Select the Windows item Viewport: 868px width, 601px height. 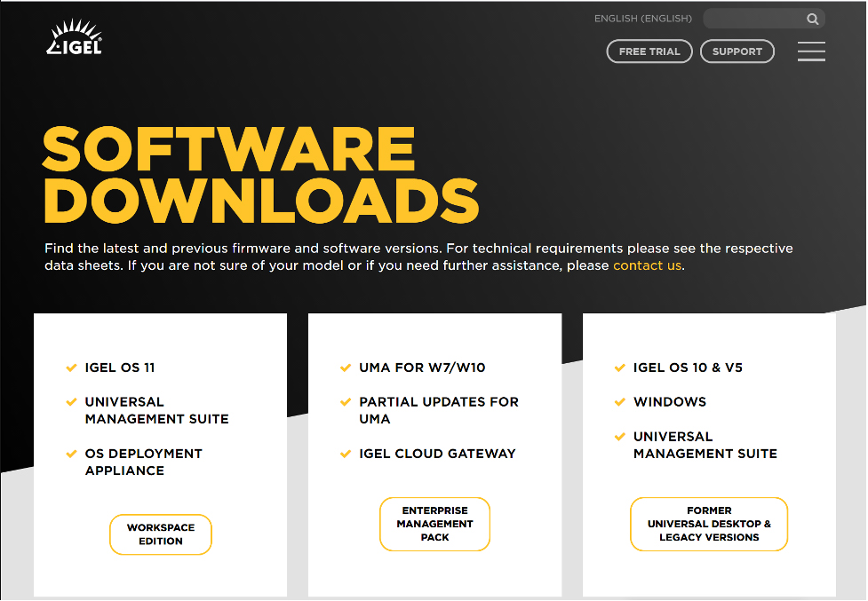670,402
